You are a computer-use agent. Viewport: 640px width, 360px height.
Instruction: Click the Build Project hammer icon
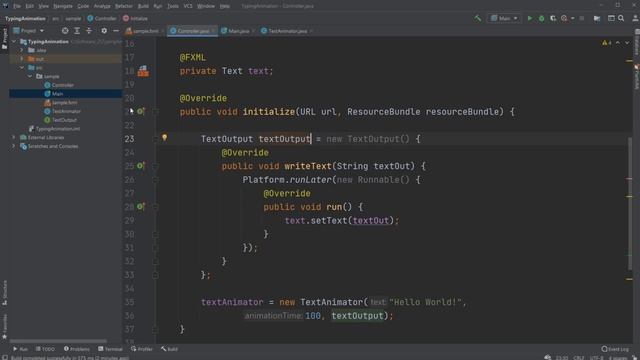pos(477,18)
